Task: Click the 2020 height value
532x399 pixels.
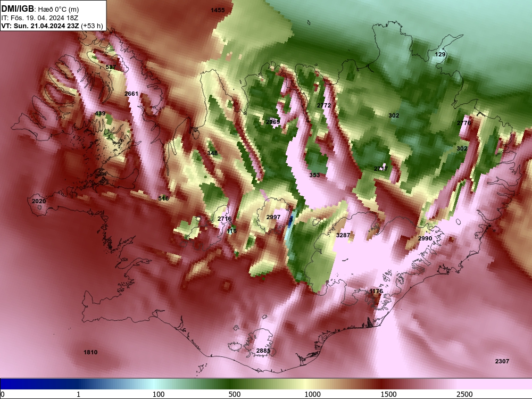Action: pos(39,201)
